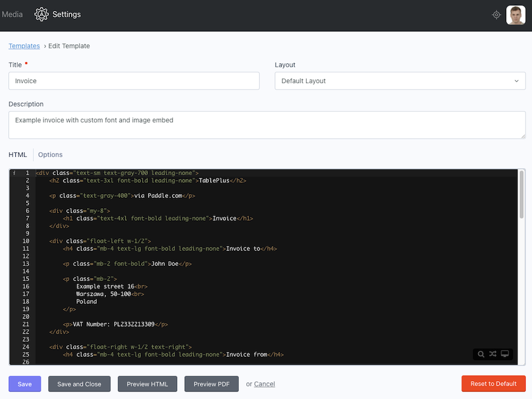Click fold marker icon beside line 1
Screen dimensions: 532x399
click(14, 173)
